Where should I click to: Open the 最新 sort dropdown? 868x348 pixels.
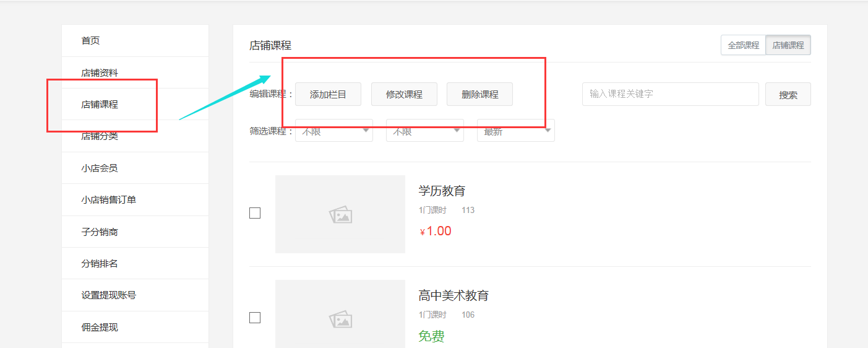tap(516, 131)
